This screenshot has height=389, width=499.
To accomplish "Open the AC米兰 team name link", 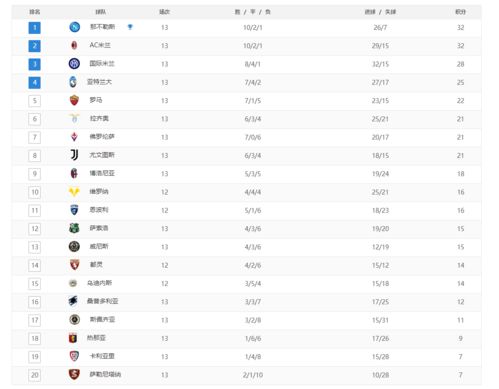I will pyautogui.click(x=100, y=45).
